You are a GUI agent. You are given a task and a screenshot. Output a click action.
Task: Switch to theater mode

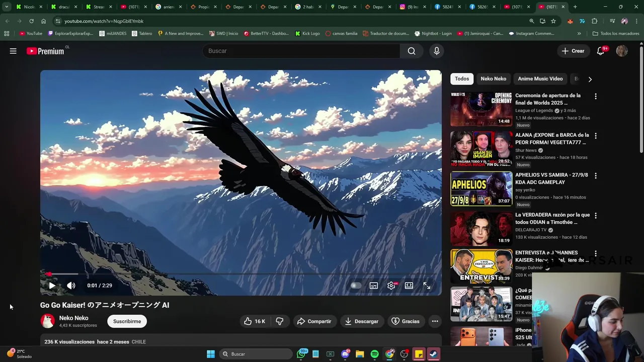[x=409, y=286]
